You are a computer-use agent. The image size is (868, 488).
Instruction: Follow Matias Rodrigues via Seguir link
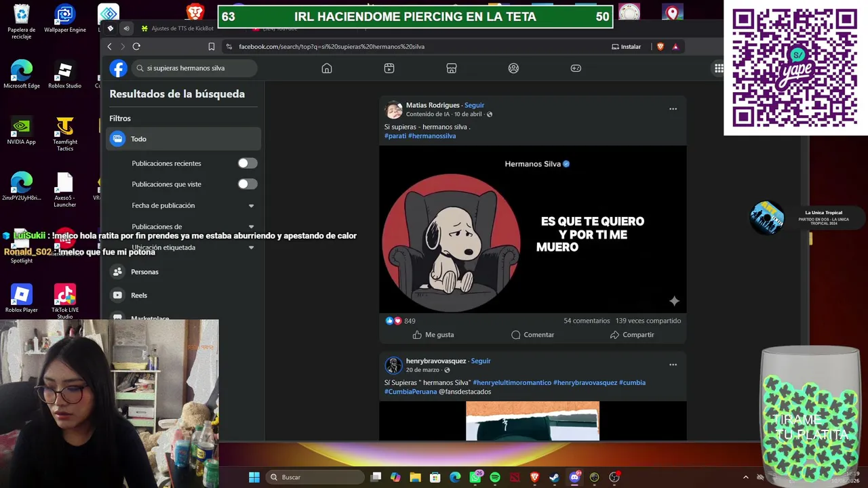tap(474, 106)
